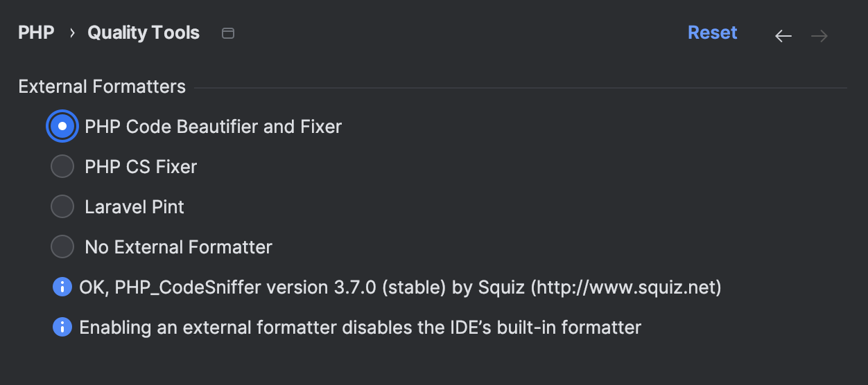Select the No External Formatter radio button

pyautogui.click(x=62, y=247)
